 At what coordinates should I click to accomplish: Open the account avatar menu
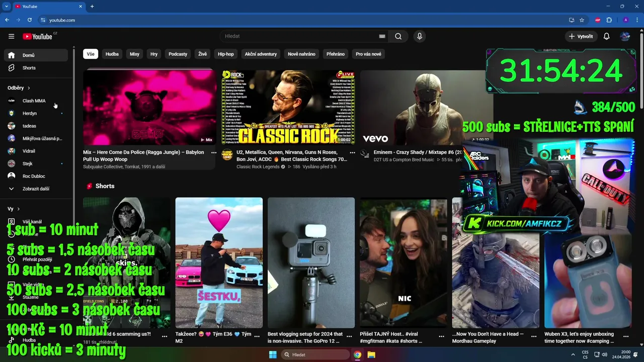625,36
